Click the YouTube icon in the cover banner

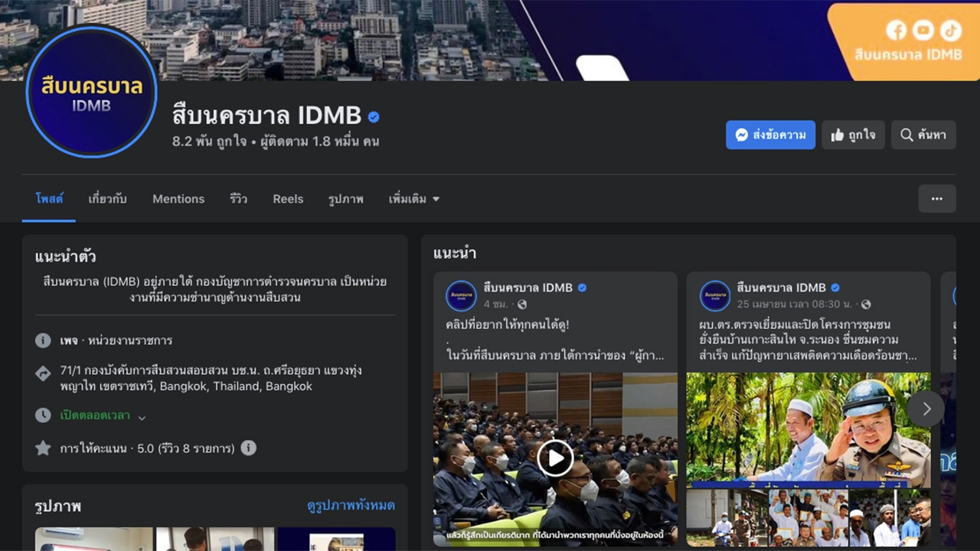tap(923, 31)
